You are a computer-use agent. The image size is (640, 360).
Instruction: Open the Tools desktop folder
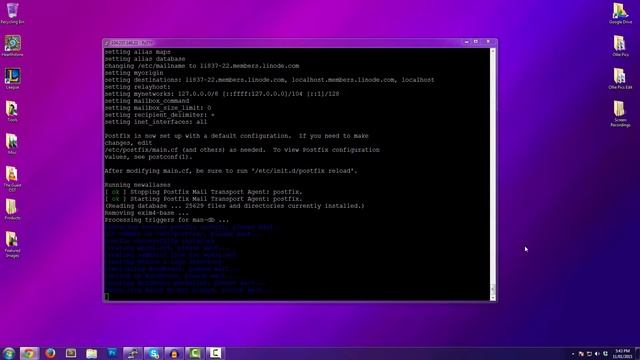click(x=12, y=111)
